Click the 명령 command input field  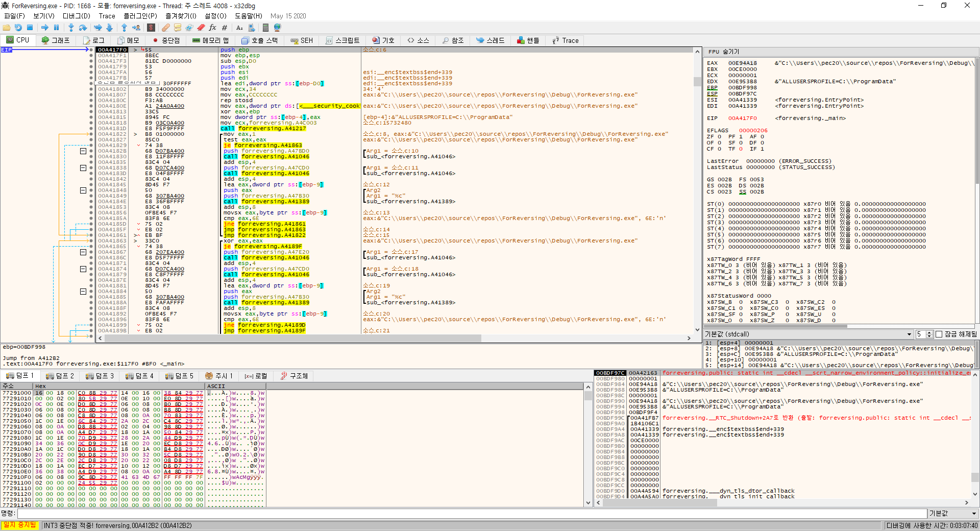[472, 514]
